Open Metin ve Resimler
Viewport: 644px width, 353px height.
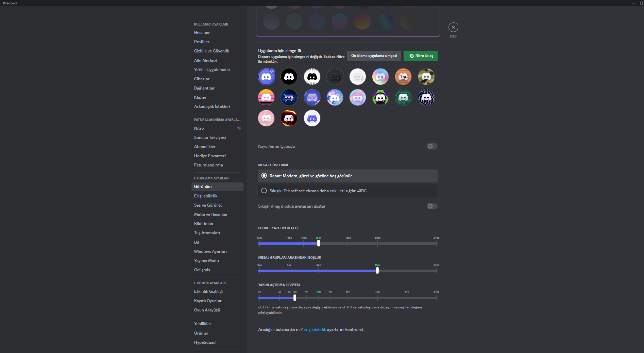coord(217,214)
